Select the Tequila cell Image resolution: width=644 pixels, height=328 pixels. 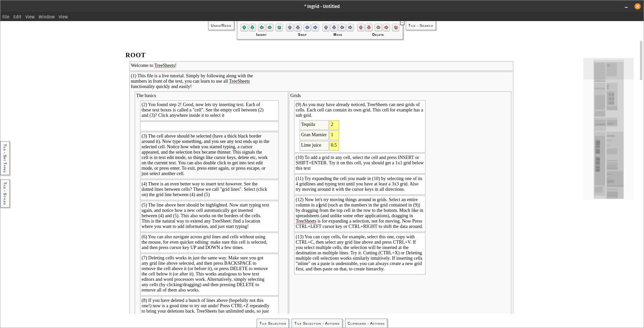pos(314,125)
